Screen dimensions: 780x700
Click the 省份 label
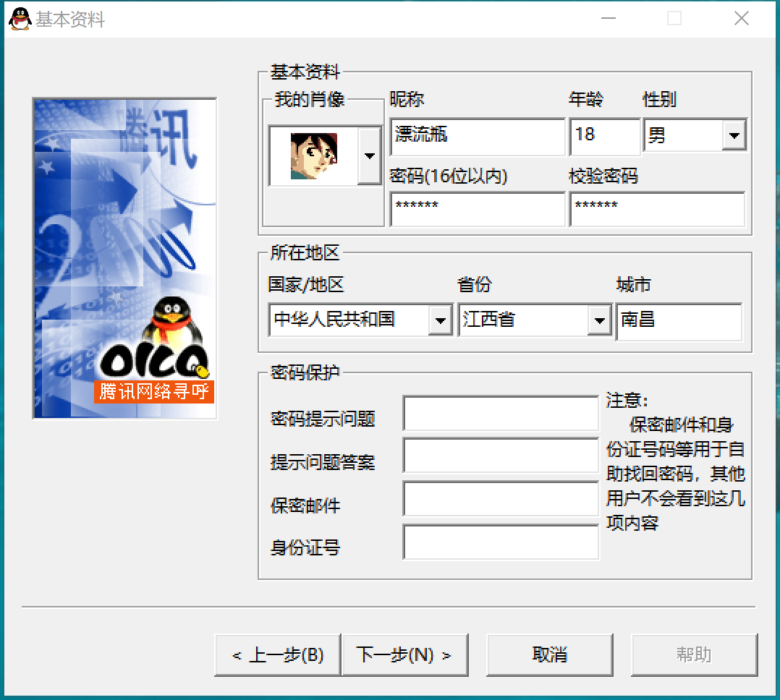pyautogui.click(x=474, y=284)
